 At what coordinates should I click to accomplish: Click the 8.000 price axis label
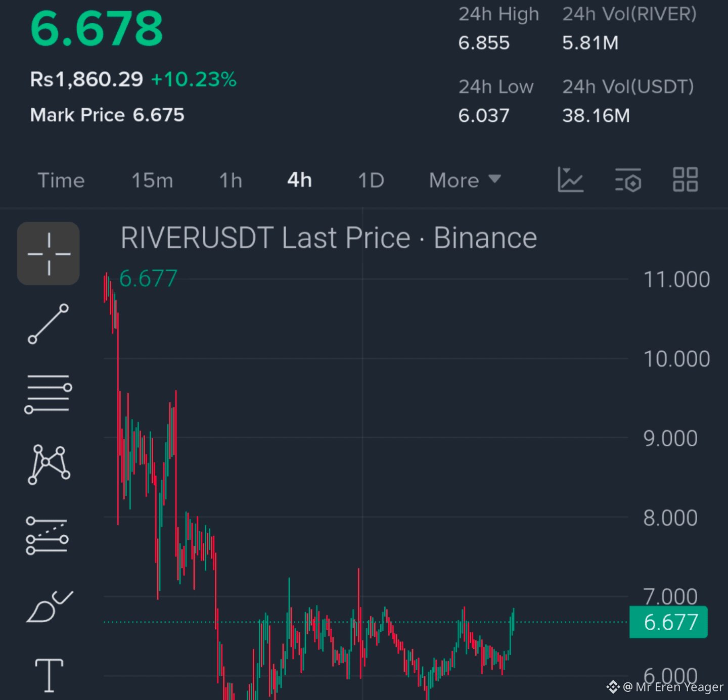[x=670, y=518]
